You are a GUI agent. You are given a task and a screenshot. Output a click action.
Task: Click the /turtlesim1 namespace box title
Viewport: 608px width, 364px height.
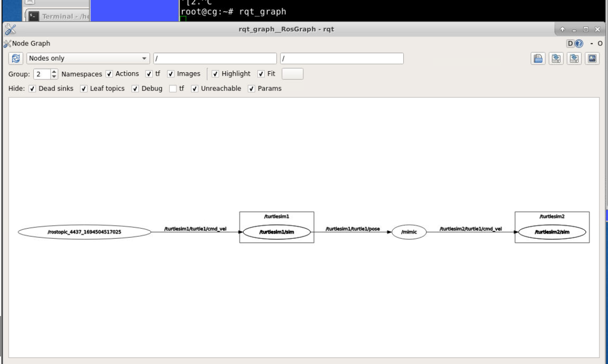click(x=276, y=216)
